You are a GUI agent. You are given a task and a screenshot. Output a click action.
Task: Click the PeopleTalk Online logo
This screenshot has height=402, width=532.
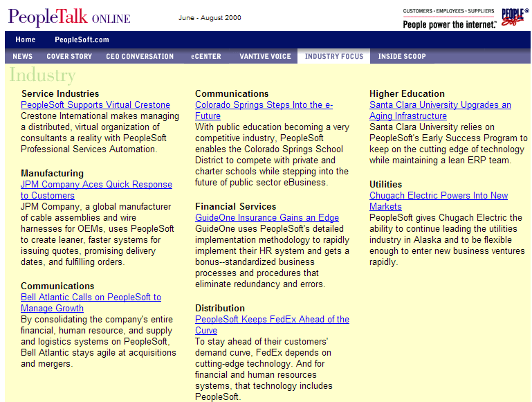[x=69, y=17]
